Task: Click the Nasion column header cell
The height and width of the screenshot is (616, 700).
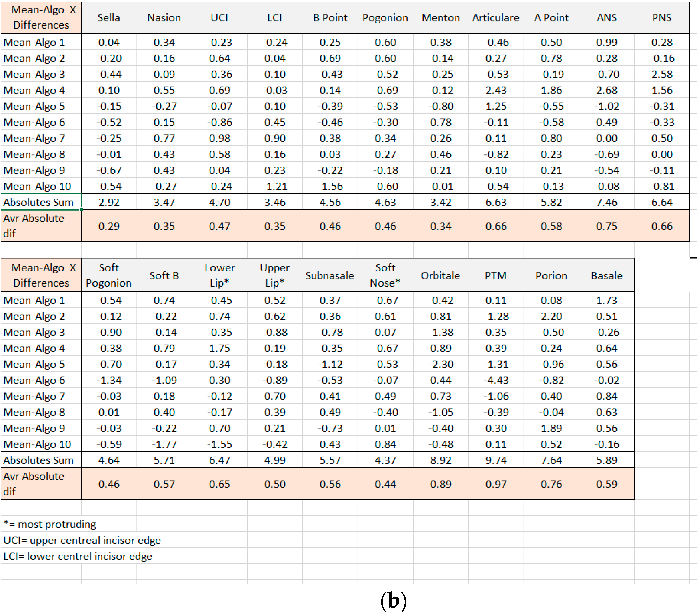Action: (164, 18)
